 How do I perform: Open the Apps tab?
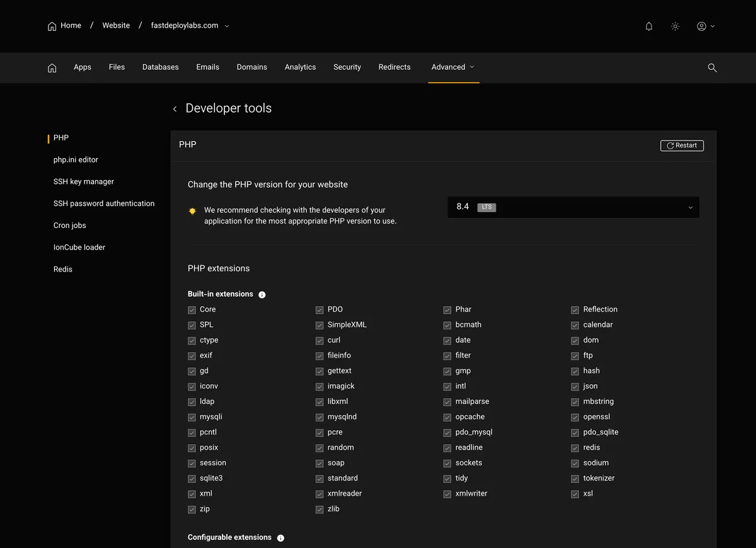(x=83, y=67)
